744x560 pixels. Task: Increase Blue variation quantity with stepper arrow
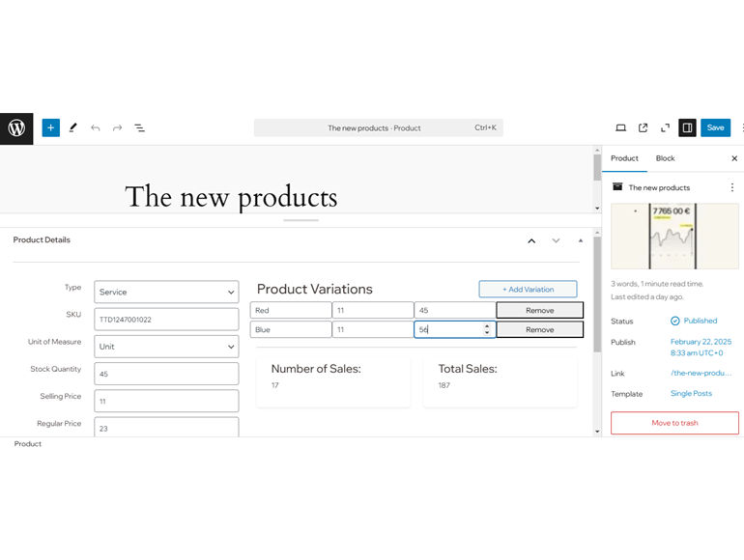[x=487, y=326]
